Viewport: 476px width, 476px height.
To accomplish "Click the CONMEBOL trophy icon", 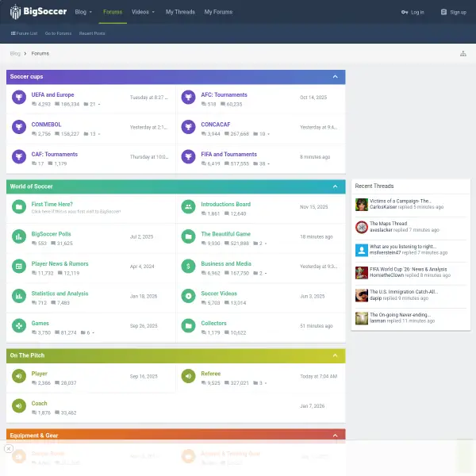I will pyautogui.click(x=19, y=127).
